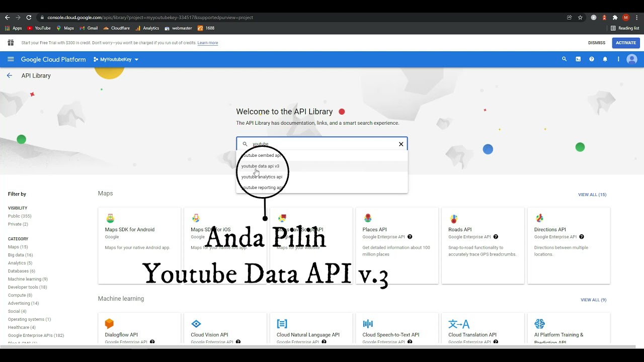Image resolution: width=644 pixels, height=362 pixels.
Task: Open the Cloud Speech-to-Text API card
Action: (397, 328)
